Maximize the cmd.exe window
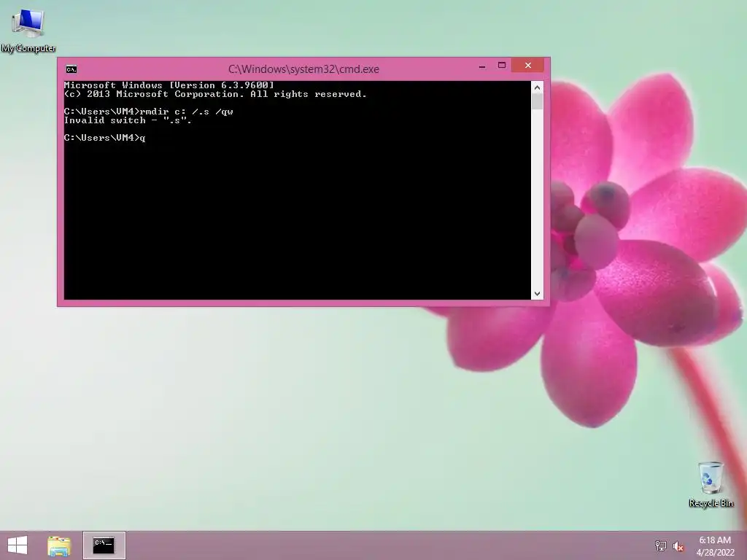 [x=502, y=66]
